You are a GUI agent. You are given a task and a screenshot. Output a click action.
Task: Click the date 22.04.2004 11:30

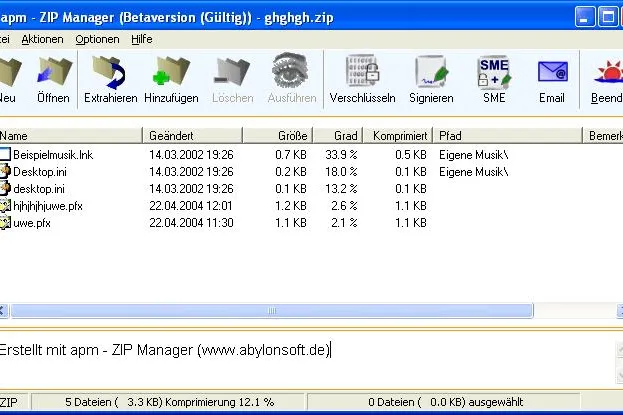(x=191, y=223)
